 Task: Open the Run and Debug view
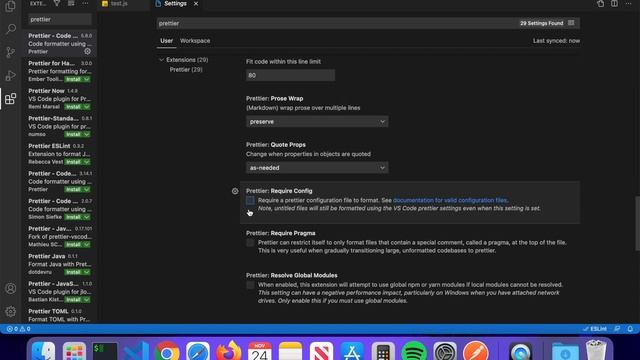pos(11,76)
